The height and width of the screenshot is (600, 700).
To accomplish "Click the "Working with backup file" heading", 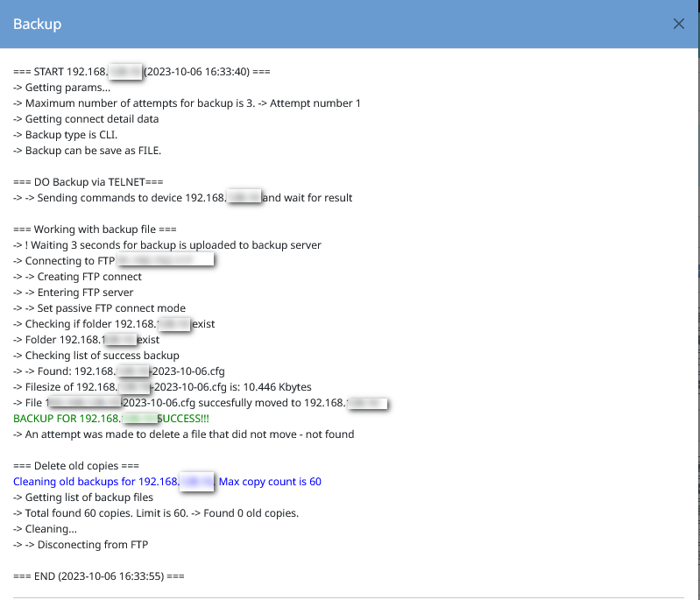I will coord(95,229).
